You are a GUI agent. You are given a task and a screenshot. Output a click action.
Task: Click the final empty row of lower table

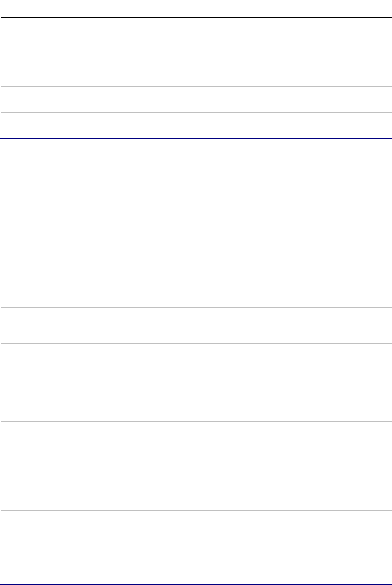click(x=196, y=547)
